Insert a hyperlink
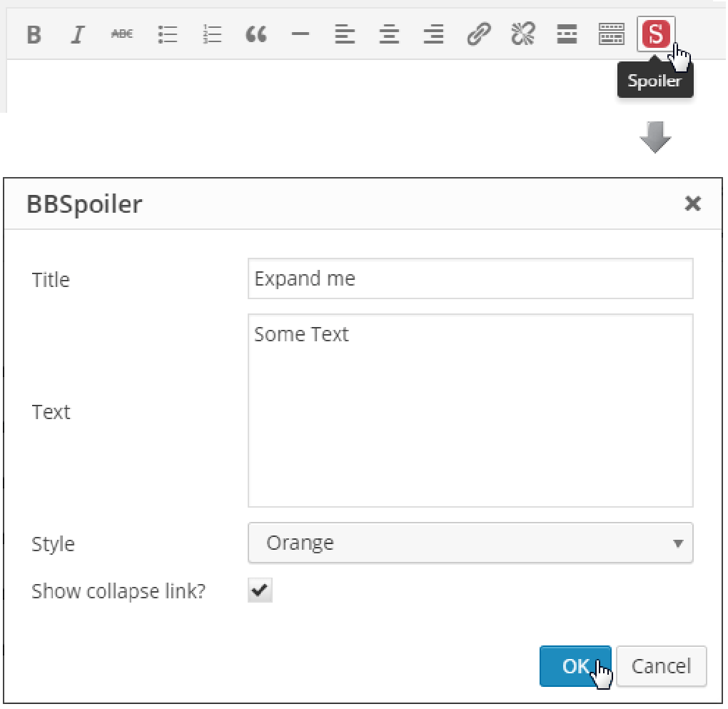The image size is (728, 709). click(478, 34)
